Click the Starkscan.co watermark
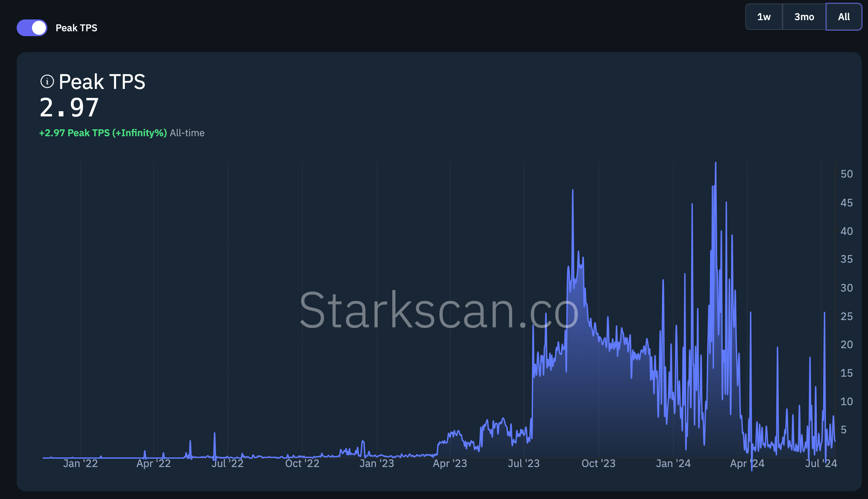The height and width of the screenshot is (499, 868). coord(439,310)
